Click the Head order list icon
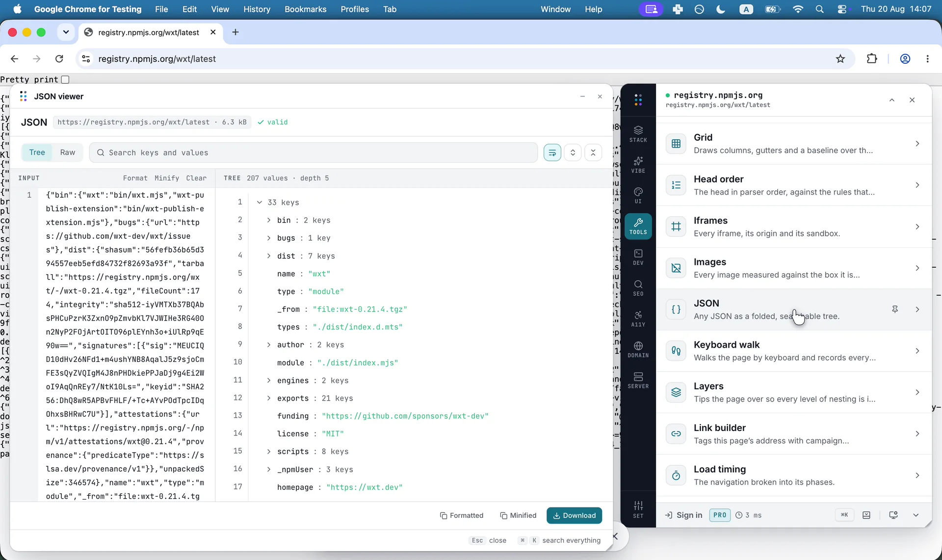Viewport: 942px width, 560px height. click(676, 185)
